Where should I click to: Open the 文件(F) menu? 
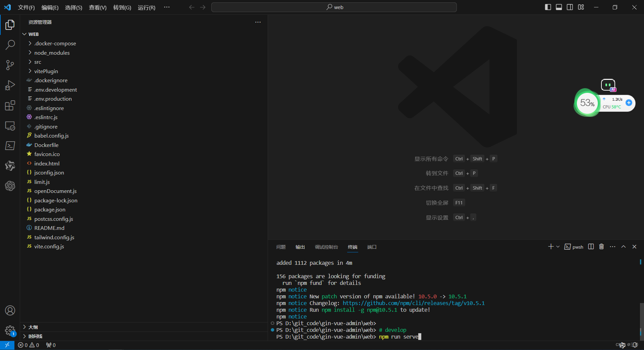[26, 7]
